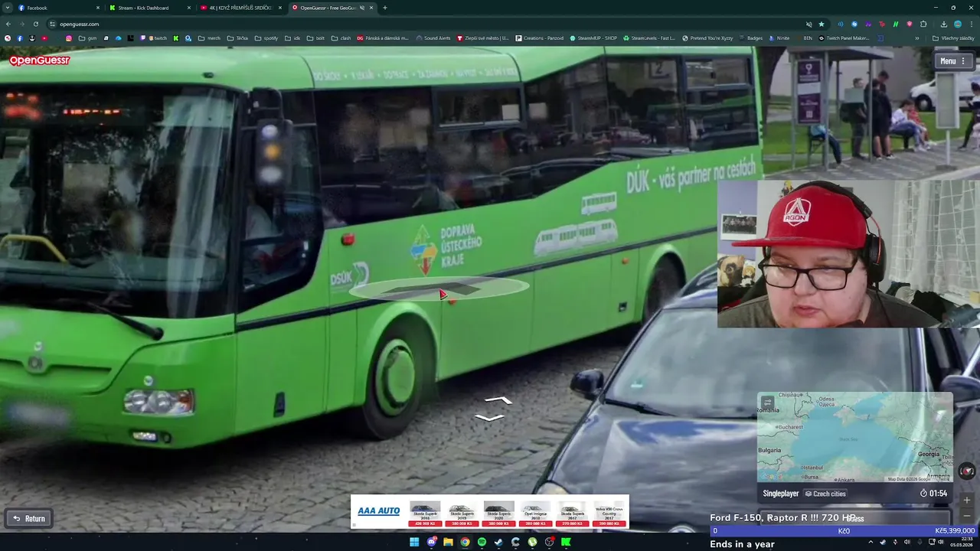
Task: Open the OpenGuessr Menu button
Action: (953, 61)
